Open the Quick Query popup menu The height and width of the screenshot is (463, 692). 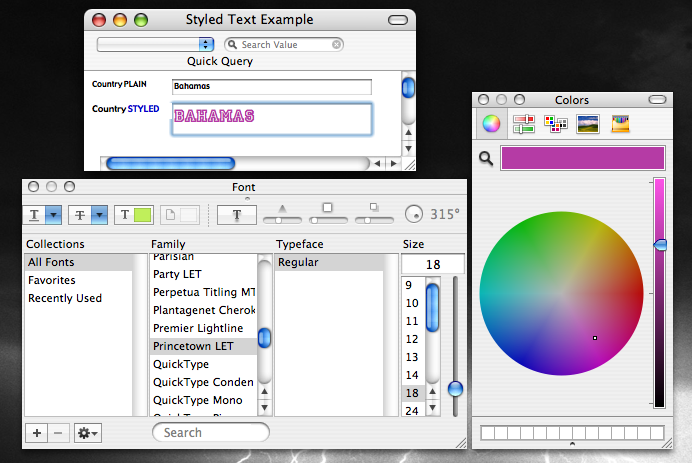156,44
